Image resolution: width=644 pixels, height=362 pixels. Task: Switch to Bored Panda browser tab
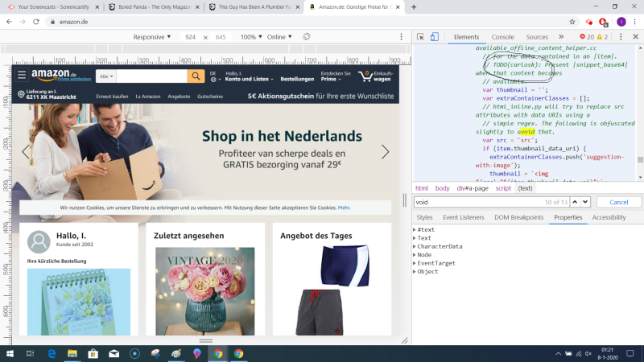154,7
